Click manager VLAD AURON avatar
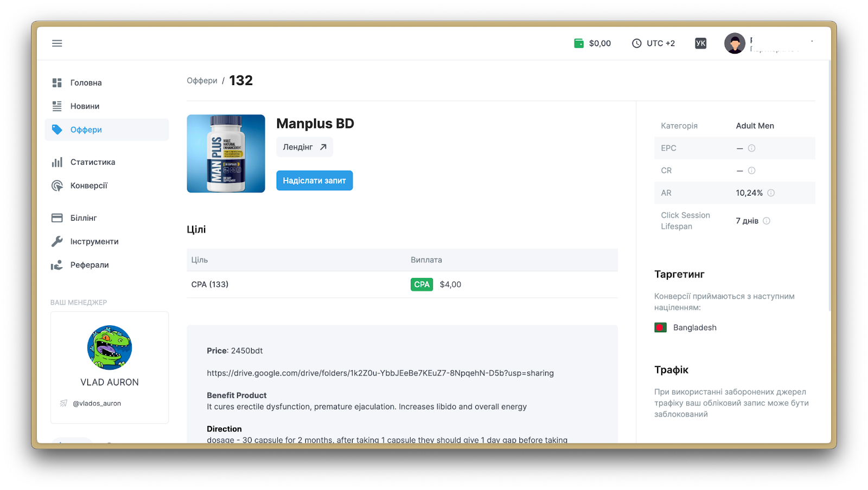The width and height of the screenshot is (868, 490). point(110,347)
